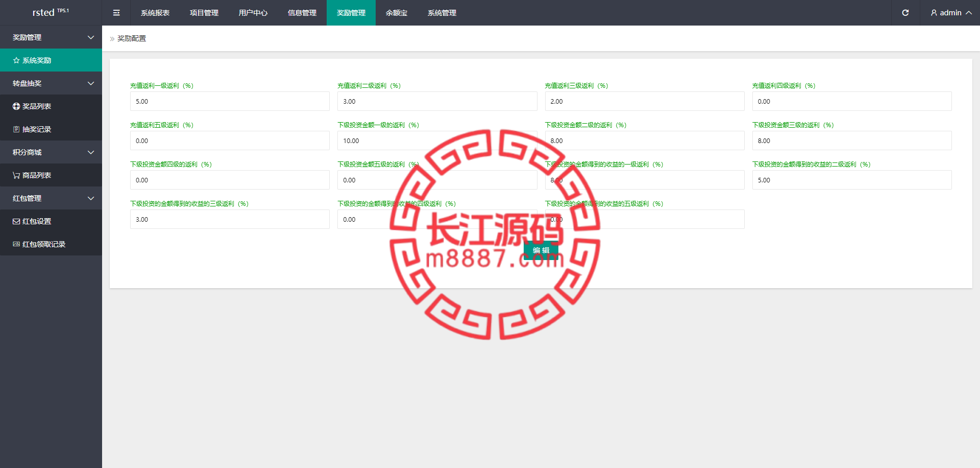Viewport: 980px width, 468px height.
Task: Focus the 收益的四级返利 input field
Action: 437,219
